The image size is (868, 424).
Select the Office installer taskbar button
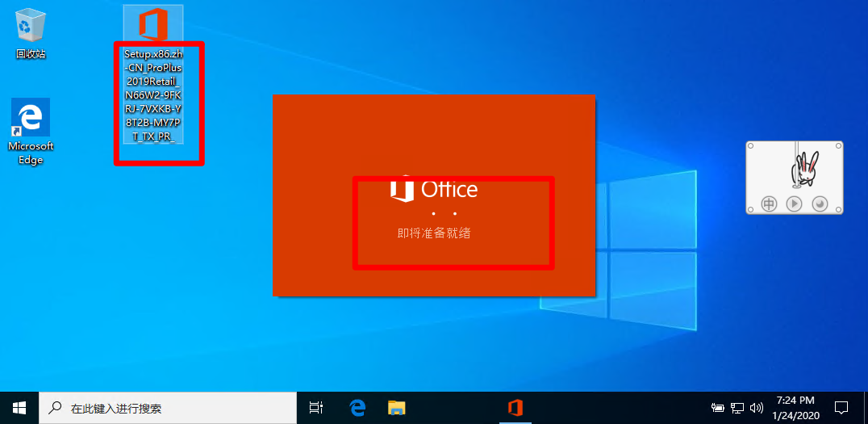(x=515, y=409)
